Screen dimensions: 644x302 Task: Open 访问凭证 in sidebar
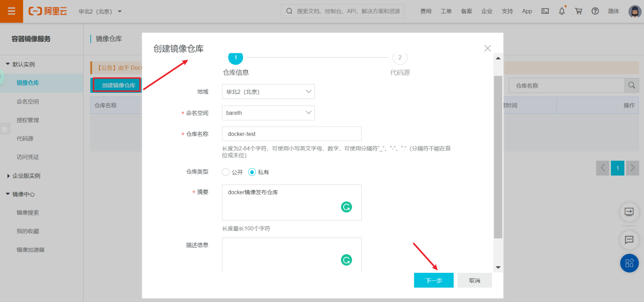coord(28,157)
